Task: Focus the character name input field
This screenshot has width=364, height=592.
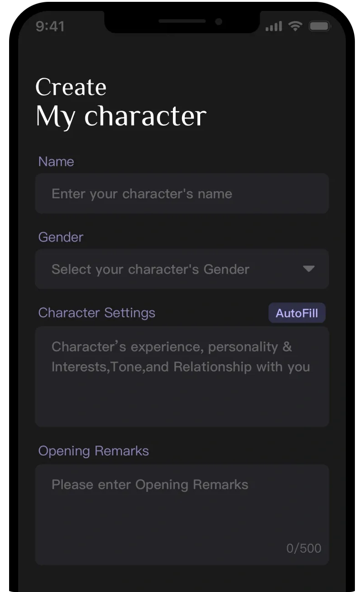Action: click(x=182, y=194)
